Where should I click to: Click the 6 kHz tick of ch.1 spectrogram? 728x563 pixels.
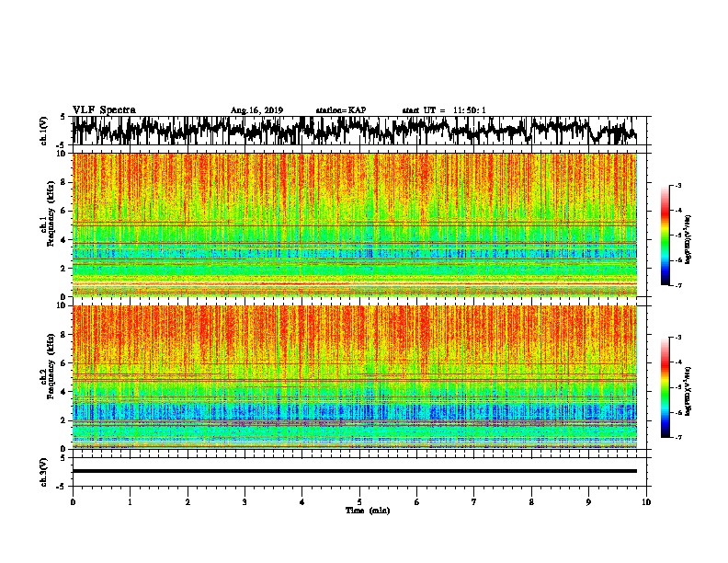pyautogui.click(x=63, y=212)
